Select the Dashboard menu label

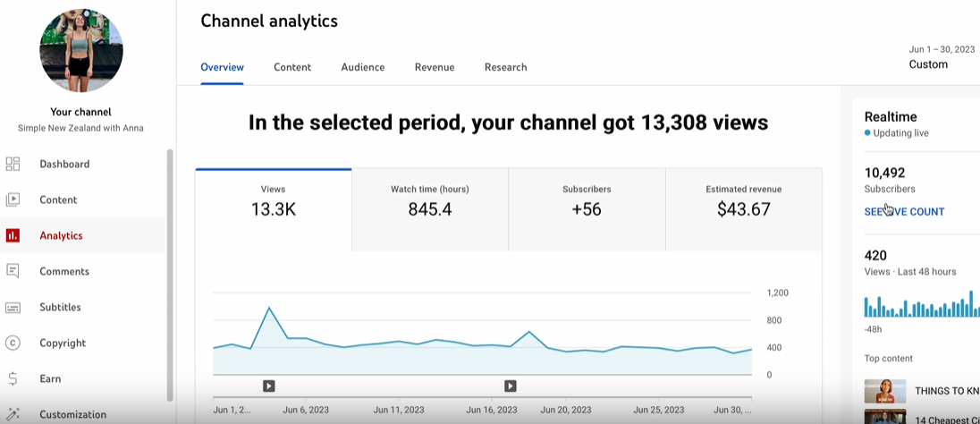(x=64, y=164)
